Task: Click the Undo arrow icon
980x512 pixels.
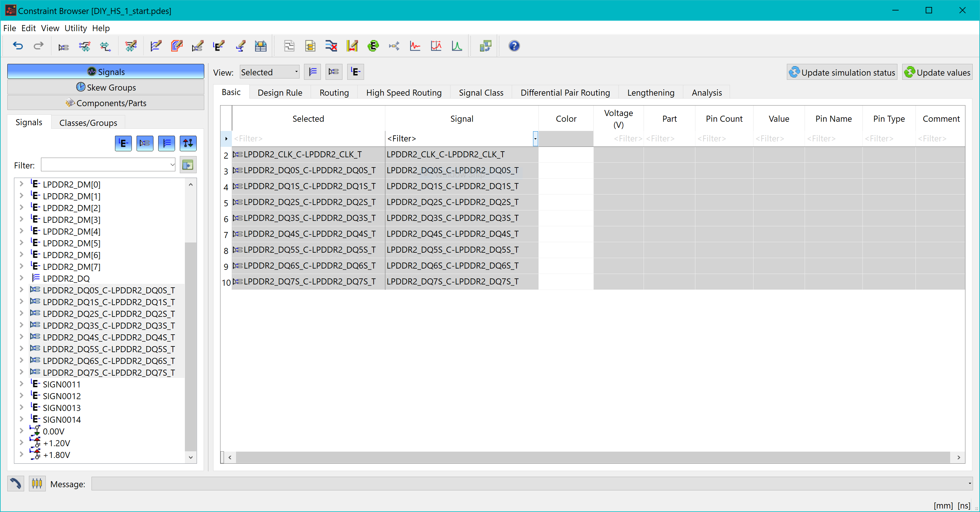Action: tap(18, 46)
